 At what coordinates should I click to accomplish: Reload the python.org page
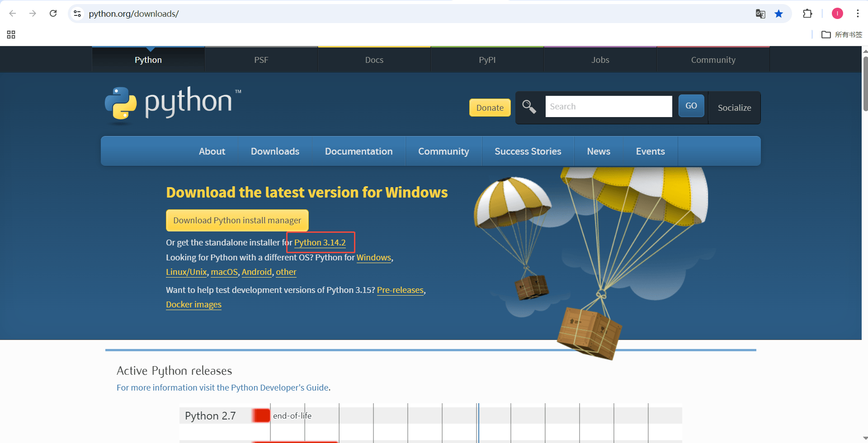pos(53,14)
